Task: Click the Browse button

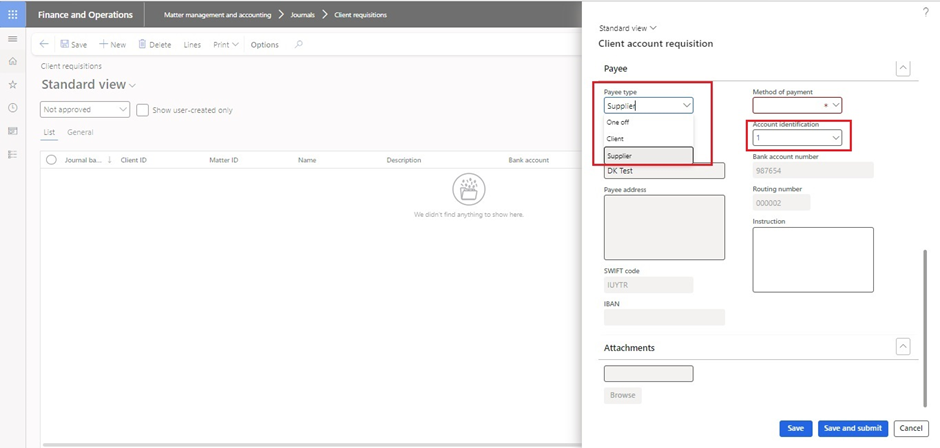Action: [622, 395]
